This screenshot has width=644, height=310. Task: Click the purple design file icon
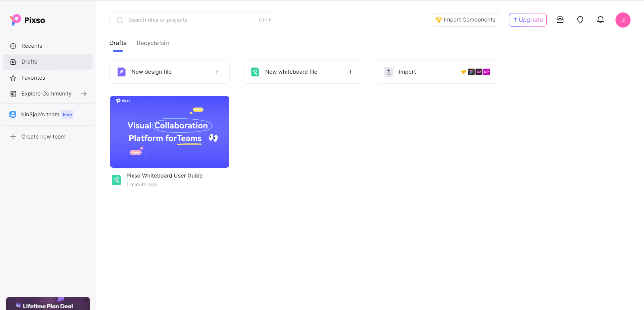[122, 72]
